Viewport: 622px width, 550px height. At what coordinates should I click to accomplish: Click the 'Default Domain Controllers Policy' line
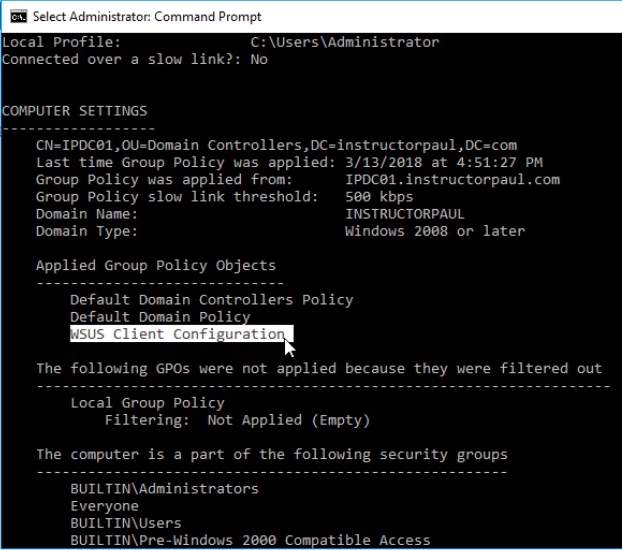[211, 300]
